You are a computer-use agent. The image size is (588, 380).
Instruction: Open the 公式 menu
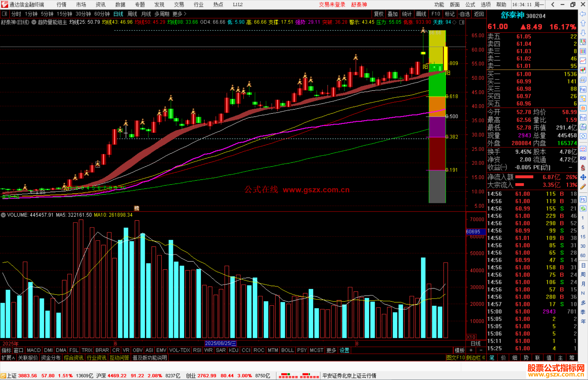pos(470,4)
